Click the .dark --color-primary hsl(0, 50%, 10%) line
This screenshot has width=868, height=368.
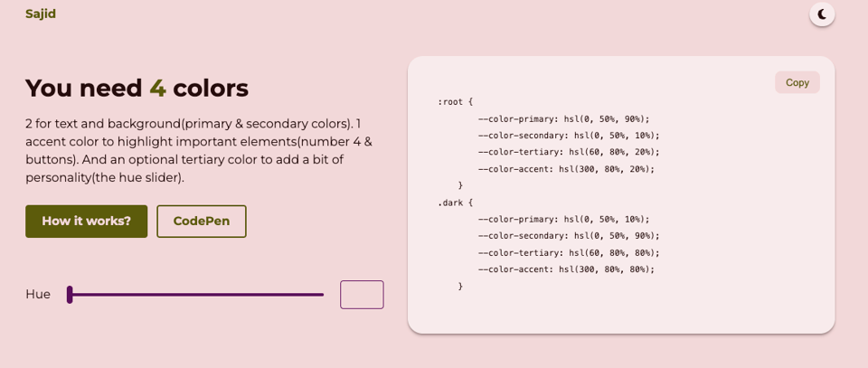pyautogui.click(x=563, y=219)
